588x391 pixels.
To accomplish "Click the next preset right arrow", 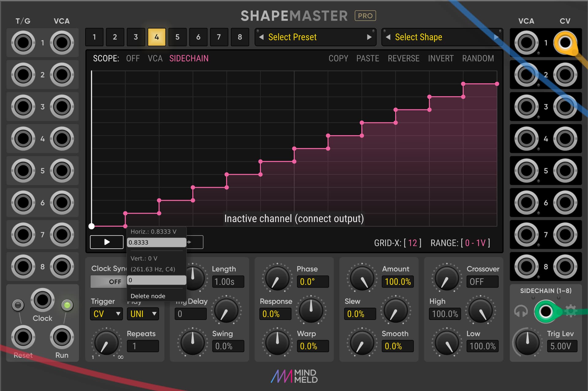I will click(369, 37).
